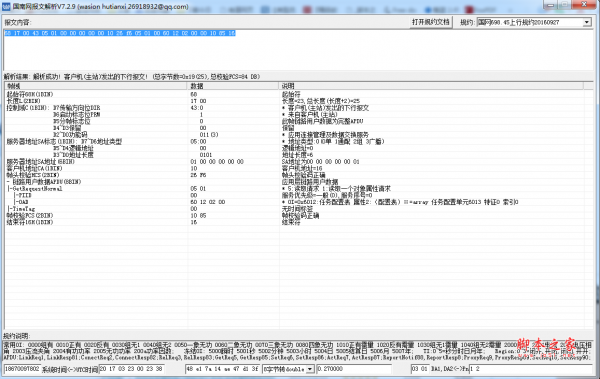
Task: Click the first column header of the result table
Action: [x=96, y=86]
